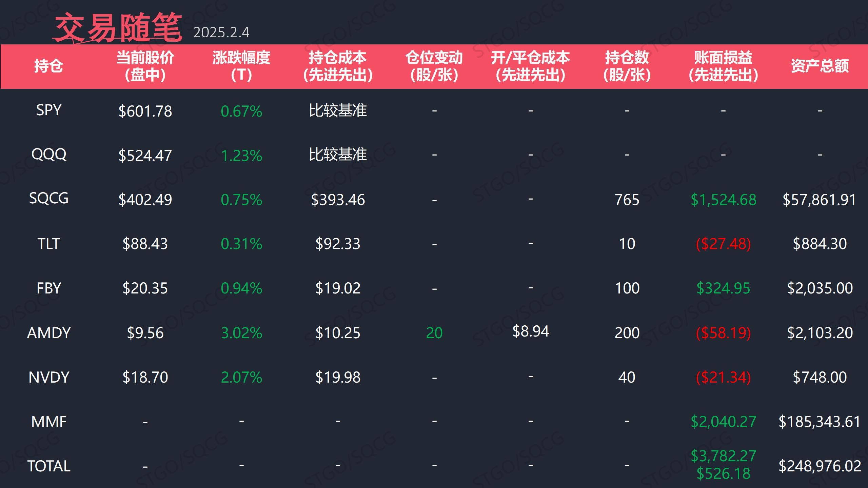Click FBY change 0.94%
This screenshot has height=488, width=868.
coord(241,288)
